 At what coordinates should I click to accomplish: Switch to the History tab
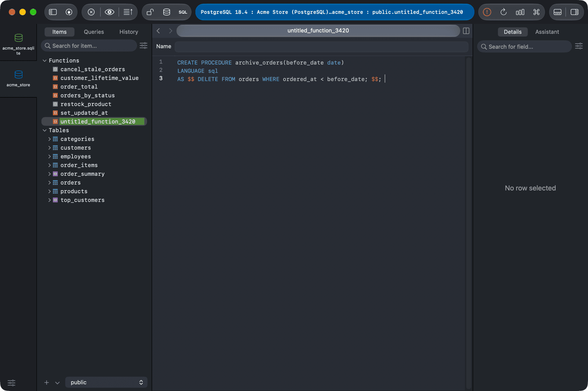click(129, 32)
